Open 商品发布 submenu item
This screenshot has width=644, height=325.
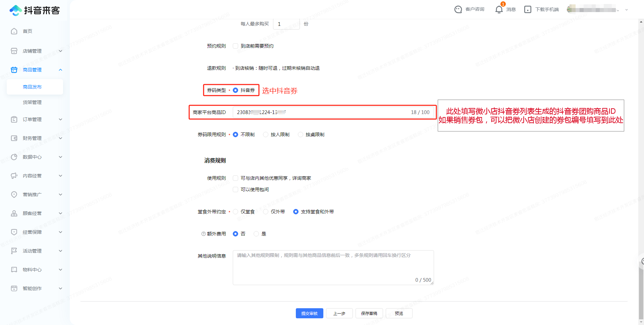35,87
